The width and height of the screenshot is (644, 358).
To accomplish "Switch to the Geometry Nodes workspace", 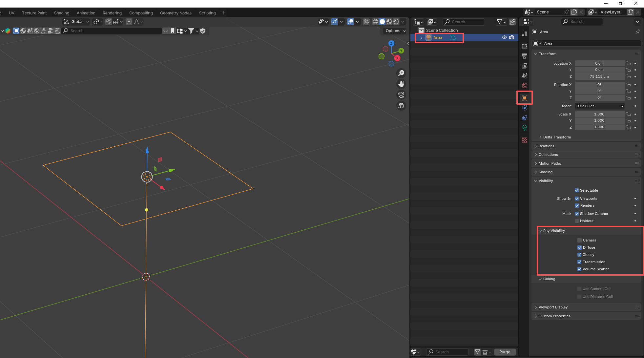I will click(x=176, y=13).
